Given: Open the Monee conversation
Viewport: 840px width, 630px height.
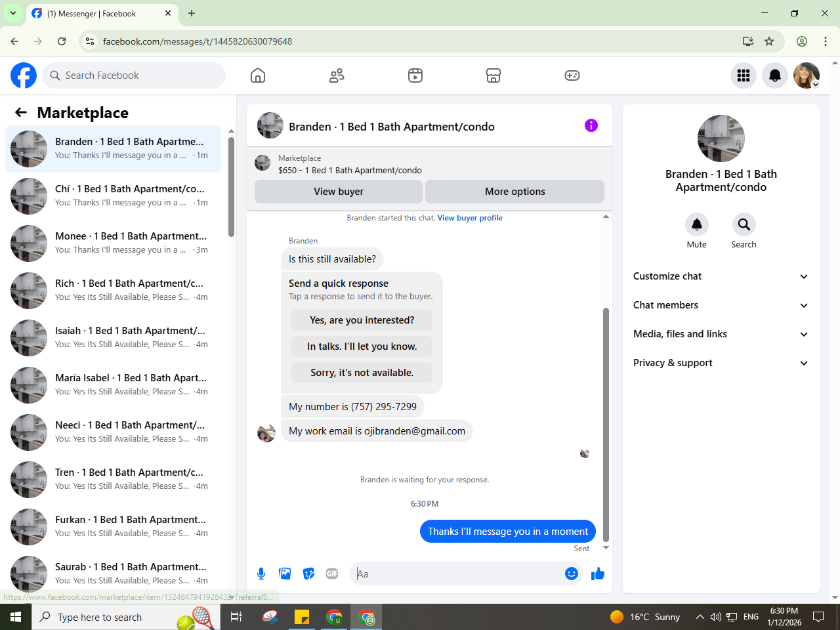Looking at the screenshot, I should (113, 243).
